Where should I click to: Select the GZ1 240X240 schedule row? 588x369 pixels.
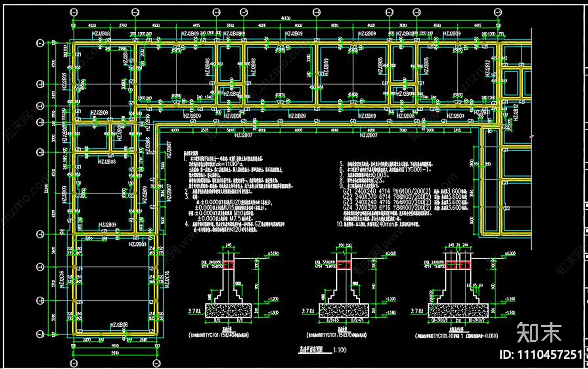click(405, 191)
